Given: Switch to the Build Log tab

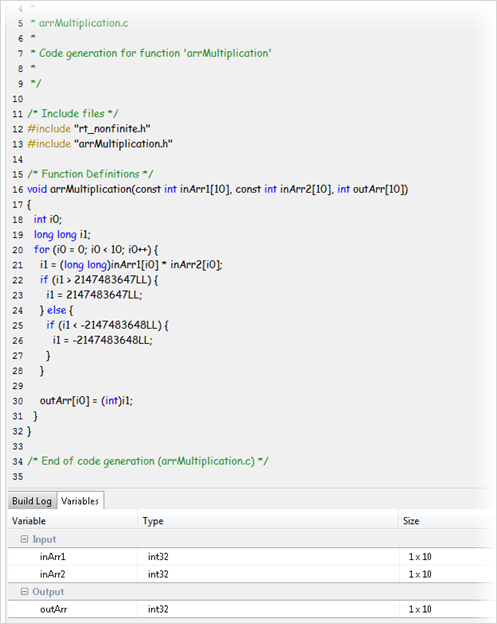Looking at the screenshot, I should (x=32, y=501).
